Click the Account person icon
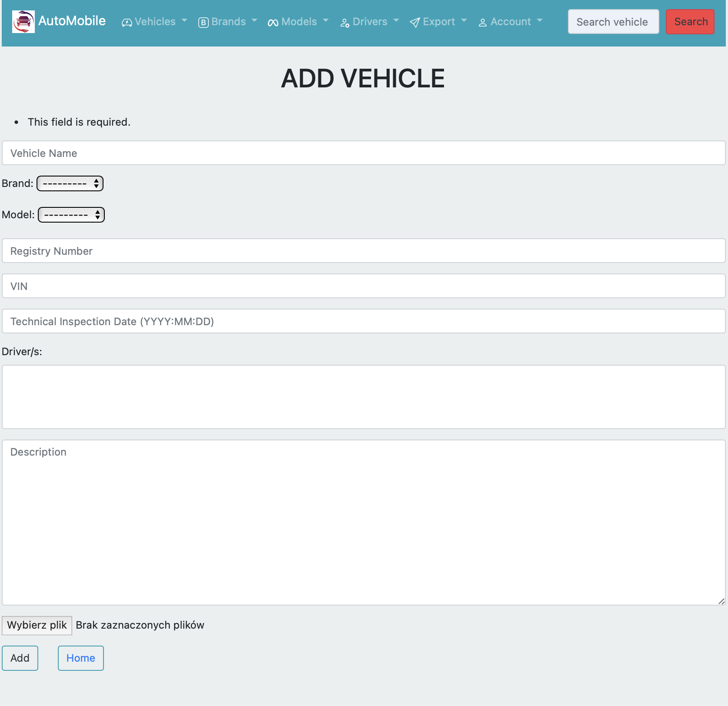Screen dimensions: 728x706 coord(482,23)
